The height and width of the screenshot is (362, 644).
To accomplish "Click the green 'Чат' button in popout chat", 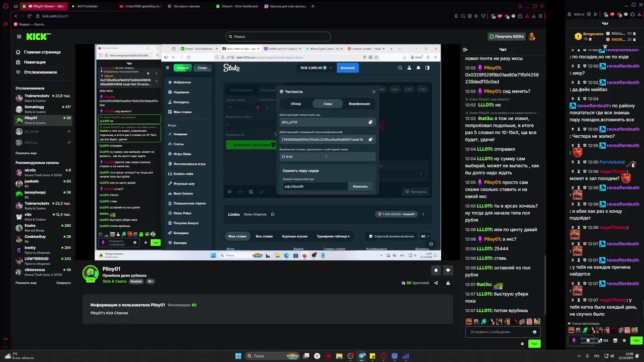I will point(636,340).
